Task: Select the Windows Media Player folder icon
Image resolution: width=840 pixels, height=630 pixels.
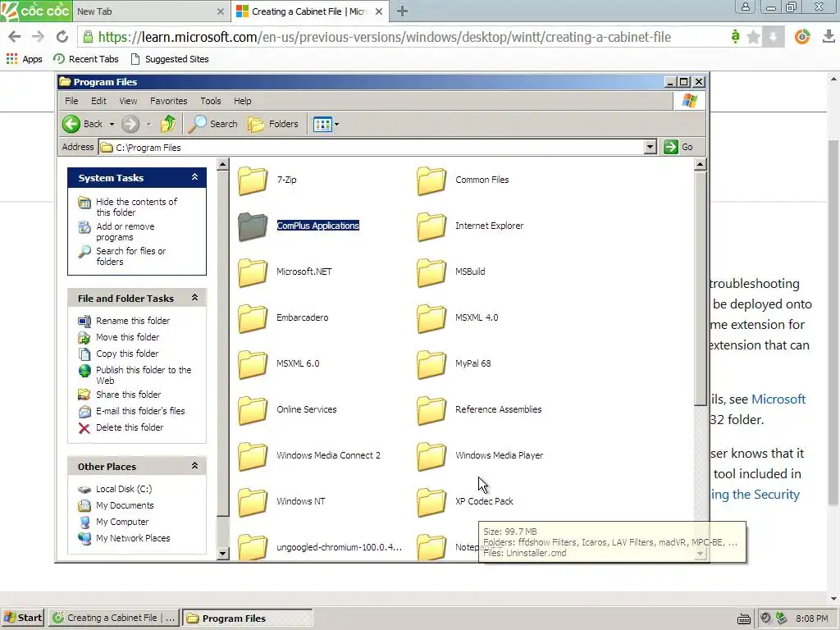Action: tap(431, 456)
